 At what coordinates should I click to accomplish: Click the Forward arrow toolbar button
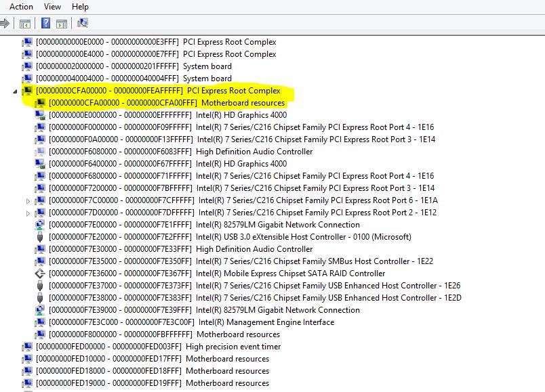pyautogui.click(x=5, y=24)
